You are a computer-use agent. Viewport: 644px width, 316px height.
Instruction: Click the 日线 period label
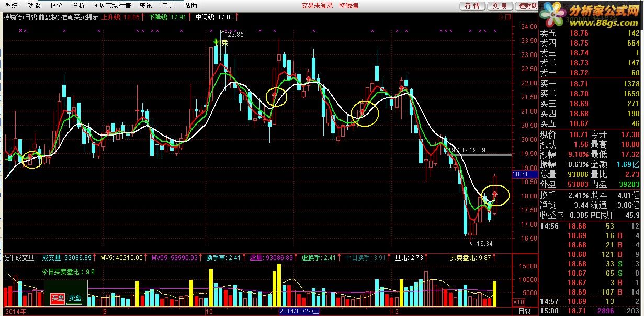pyautogui.click(x=524, y=311)
